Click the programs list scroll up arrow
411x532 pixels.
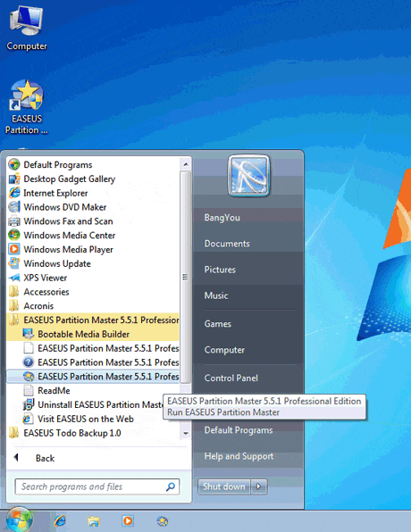[x=186, y=164]
